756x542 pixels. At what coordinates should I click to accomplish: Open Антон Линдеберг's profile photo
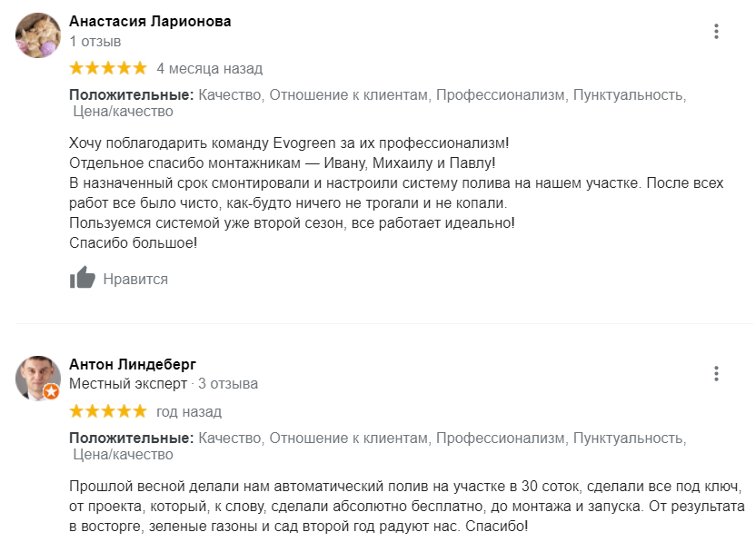coord(38,379)
